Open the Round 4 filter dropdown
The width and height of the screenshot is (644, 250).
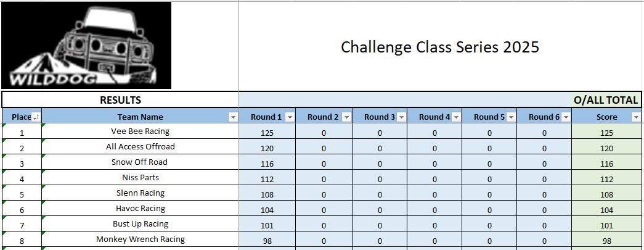pos(457,117)
